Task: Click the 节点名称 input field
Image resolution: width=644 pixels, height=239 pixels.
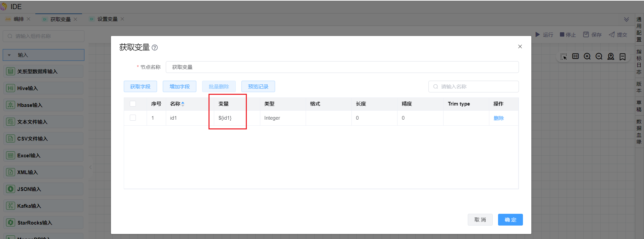Action: pyautogui.click(x=342, y=67)
